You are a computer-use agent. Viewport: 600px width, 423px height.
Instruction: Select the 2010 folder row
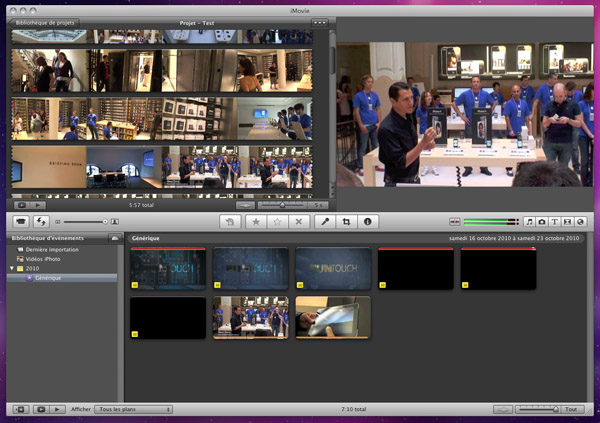tap(62, 268)
